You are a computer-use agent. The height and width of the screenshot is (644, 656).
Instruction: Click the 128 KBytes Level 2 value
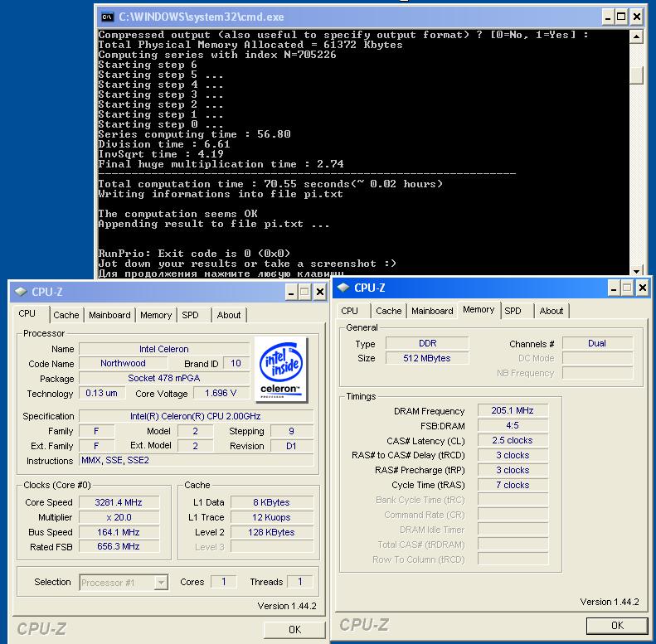[272, 532]
